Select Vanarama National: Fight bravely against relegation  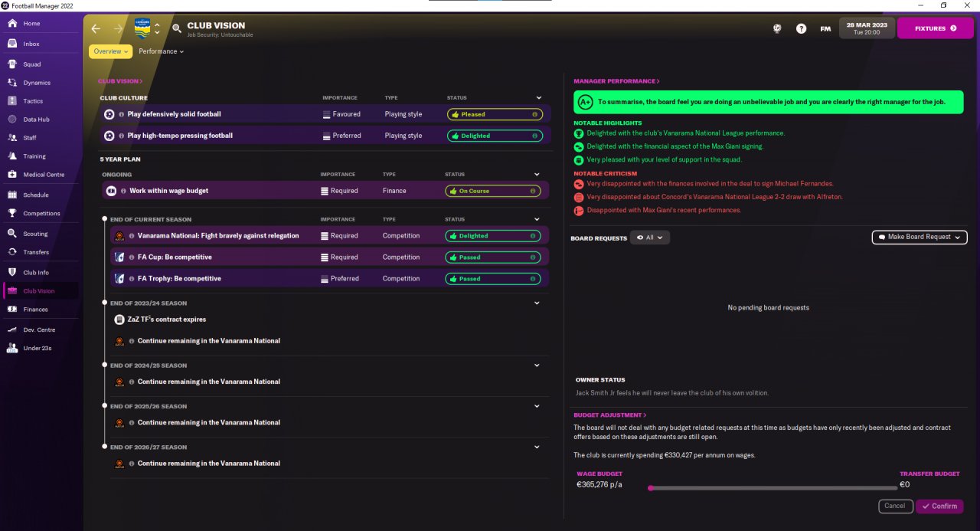tap(329, 236)
